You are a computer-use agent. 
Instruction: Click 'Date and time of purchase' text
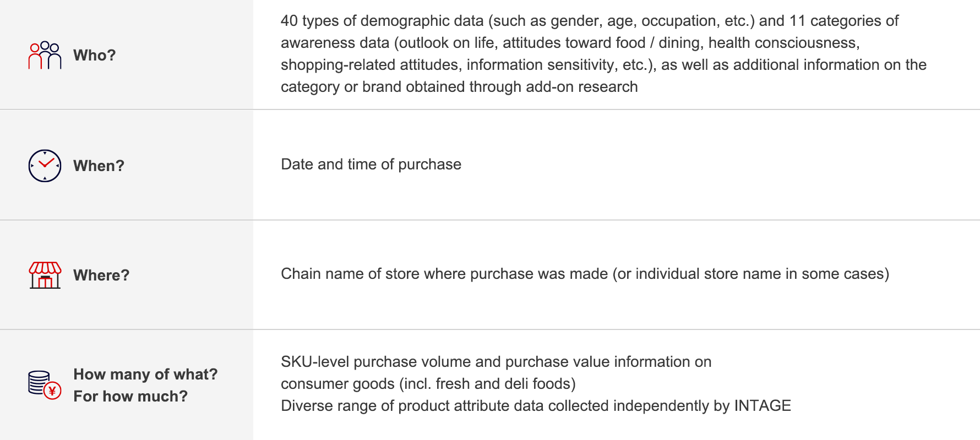(371, 164)
